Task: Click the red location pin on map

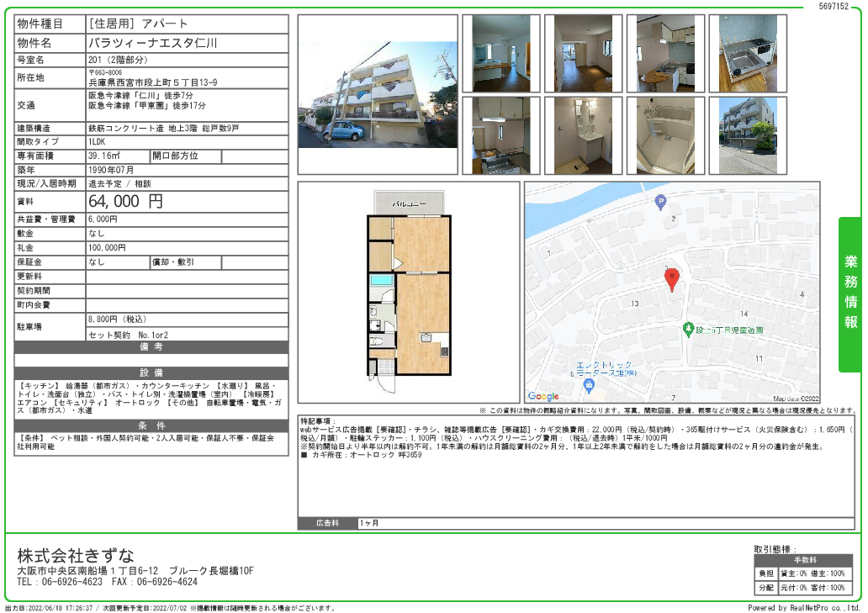Action: pos(671,280)
